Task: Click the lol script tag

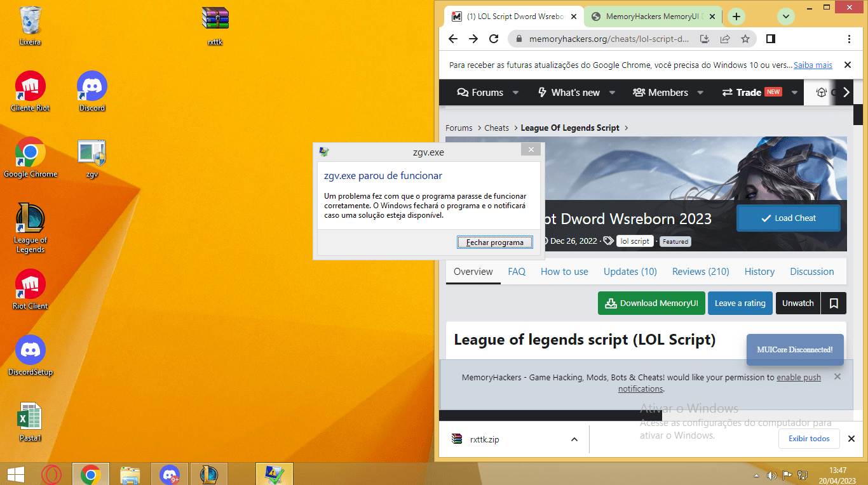Action: coord(635,241)
